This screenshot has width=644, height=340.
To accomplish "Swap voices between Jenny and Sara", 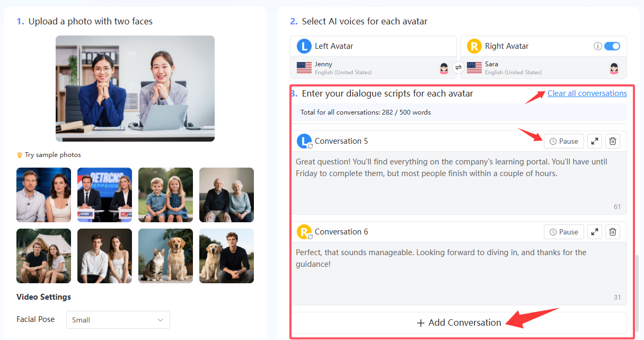I will click(459, 68).
